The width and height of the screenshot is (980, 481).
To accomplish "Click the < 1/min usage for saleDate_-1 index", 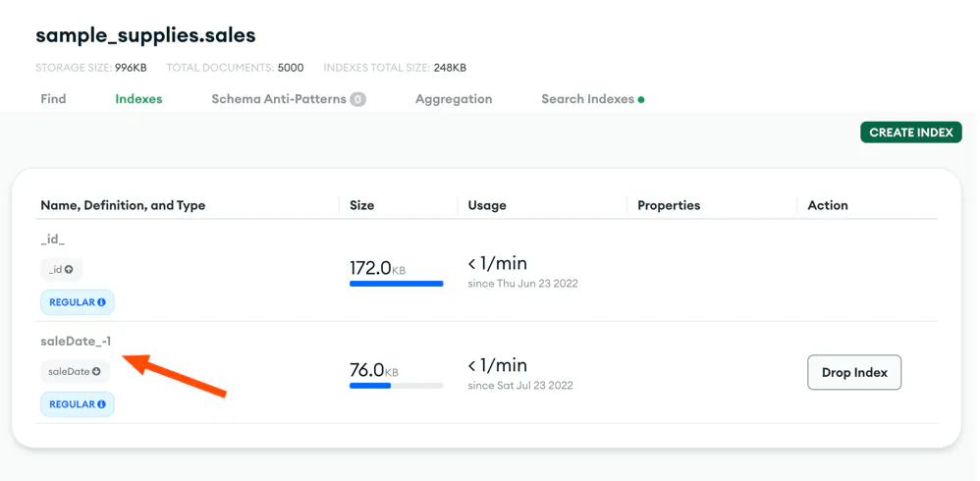I will pos(498,365).
